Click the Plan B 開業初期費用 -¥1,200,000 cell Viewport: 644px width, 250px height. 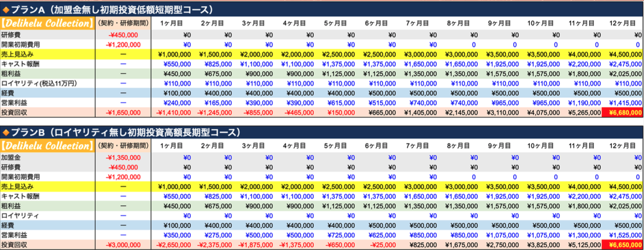tap(124, 177)
